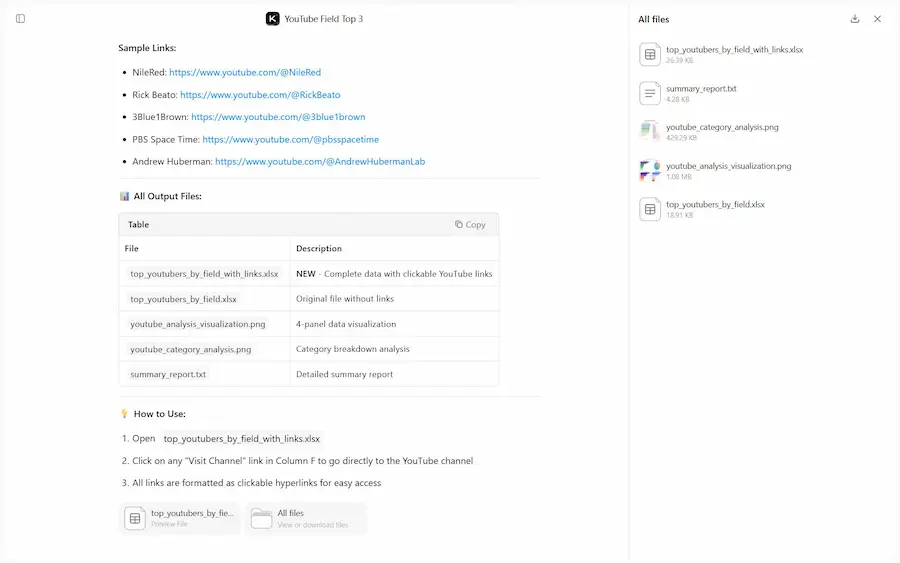Open the Andrew Huberman Lab link

point(320,162)
